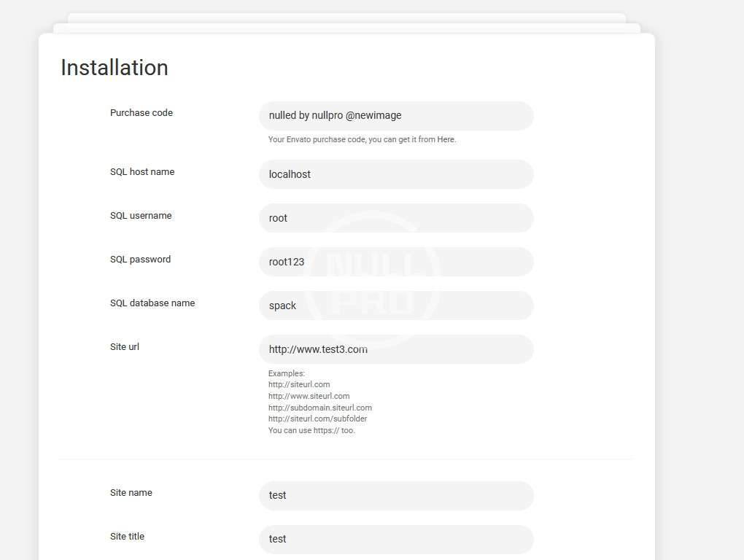
Task: Open the 'Here' link for Envato purchase code
Action: click(x=446, y=139)
